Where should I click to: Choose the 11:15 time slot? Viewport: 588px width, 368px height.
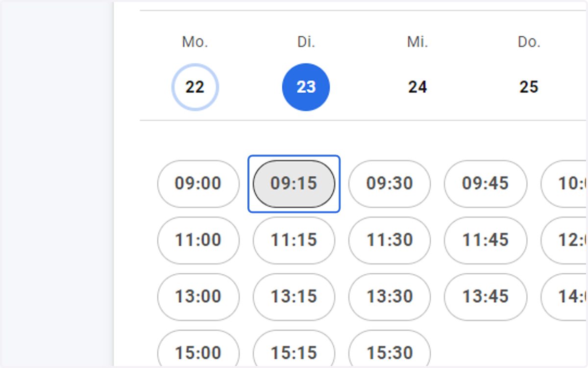(x=294, y=240)
